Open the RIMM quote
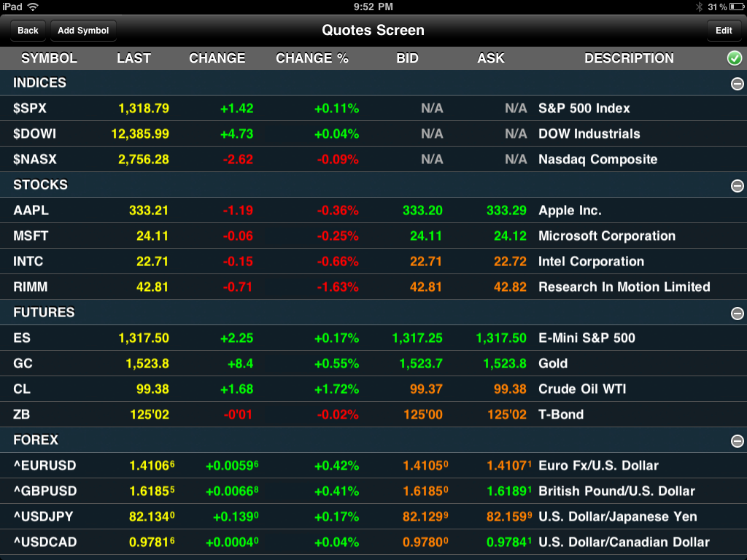The width and height of the screenshot is (747, 560). tap(30, 287)
